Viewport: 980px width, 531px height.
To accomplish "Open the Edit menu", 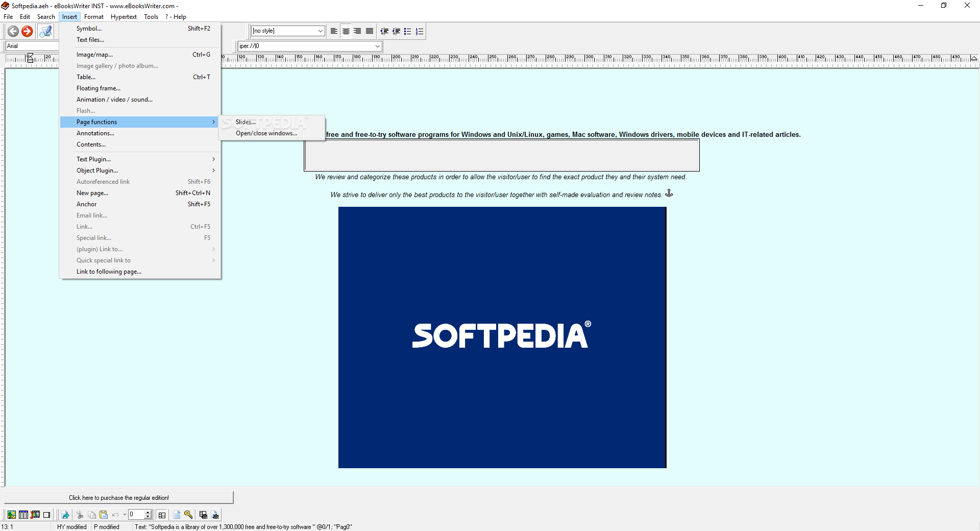I will tap(25, 17).
